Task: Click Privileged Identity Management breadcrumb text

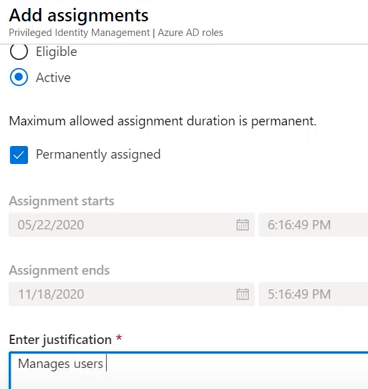Action: click(x=79, y=33)
